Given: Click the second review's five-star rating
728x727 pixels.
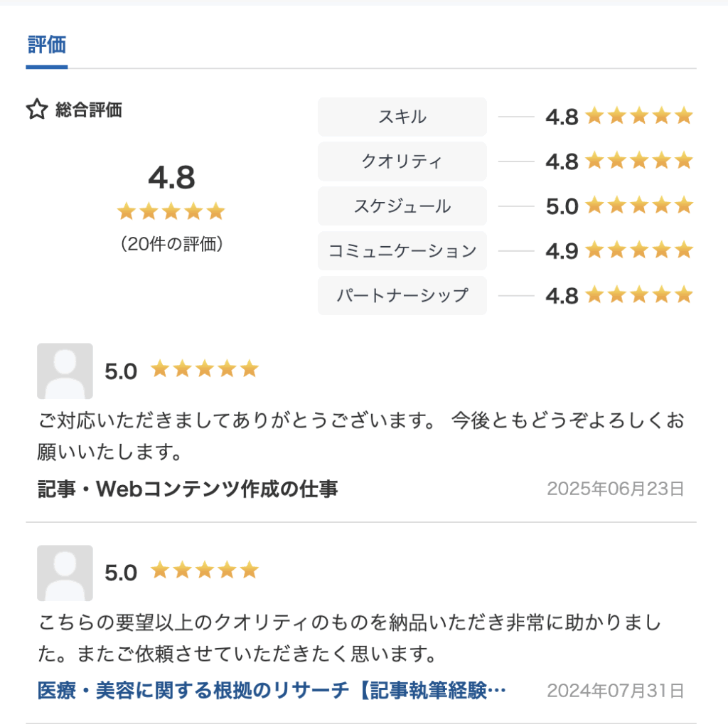Looking at the screenshot, I should tap(204, 571).
